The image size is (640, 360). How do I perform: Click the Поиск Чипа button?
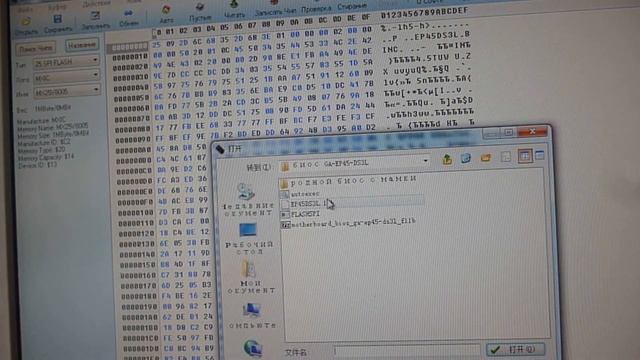[x=36, y=49]
